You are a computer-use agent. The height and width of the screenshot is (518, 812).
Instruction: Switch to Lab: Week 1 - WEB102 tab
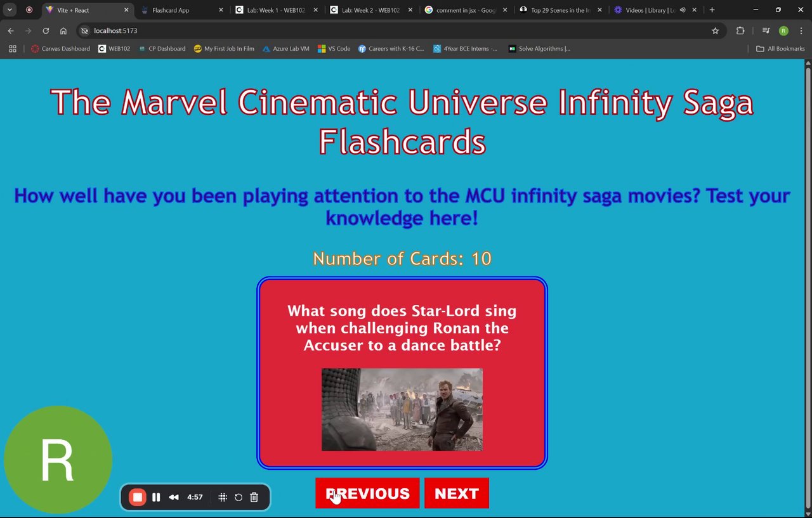[x=277, y=10]
